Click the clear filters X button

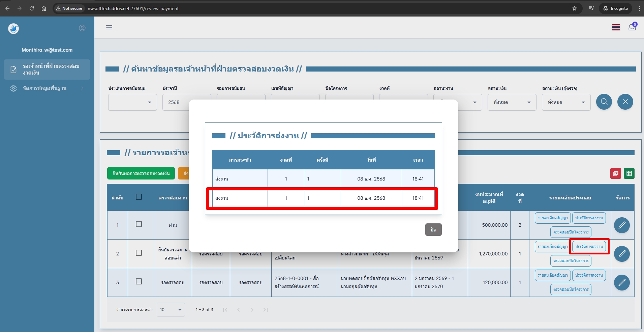625,102
